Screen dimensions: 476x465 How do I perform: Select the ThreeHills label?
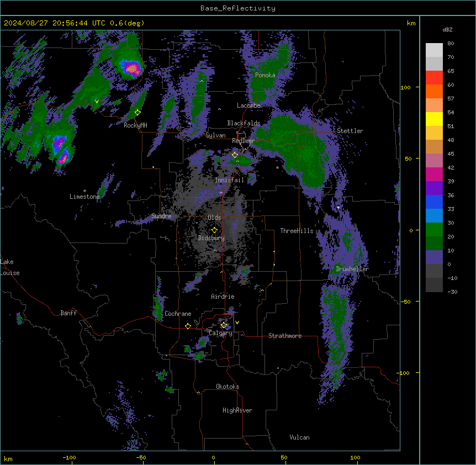point(297,231)
